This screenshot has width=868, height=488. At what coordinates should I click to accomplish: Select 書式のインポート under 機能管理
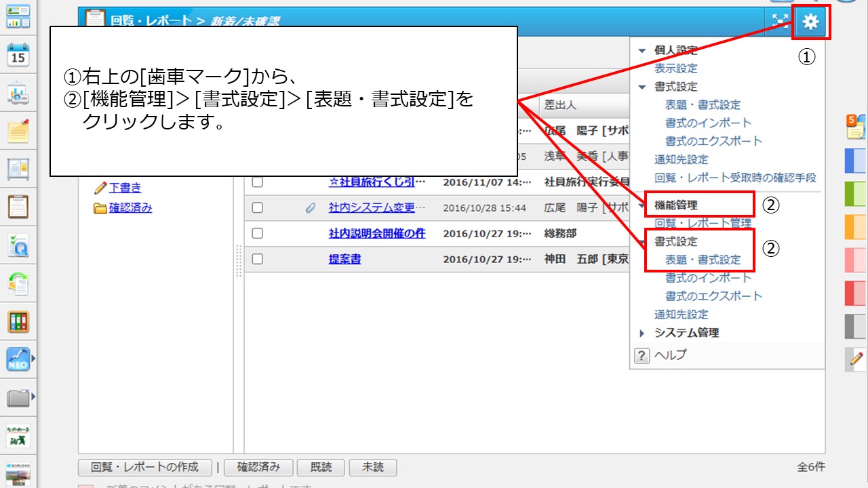click(709, 278)
